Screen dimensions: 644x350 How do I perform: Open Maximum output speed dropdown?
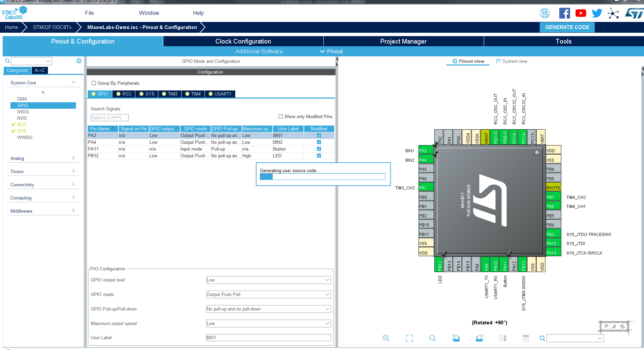[268, 323]
